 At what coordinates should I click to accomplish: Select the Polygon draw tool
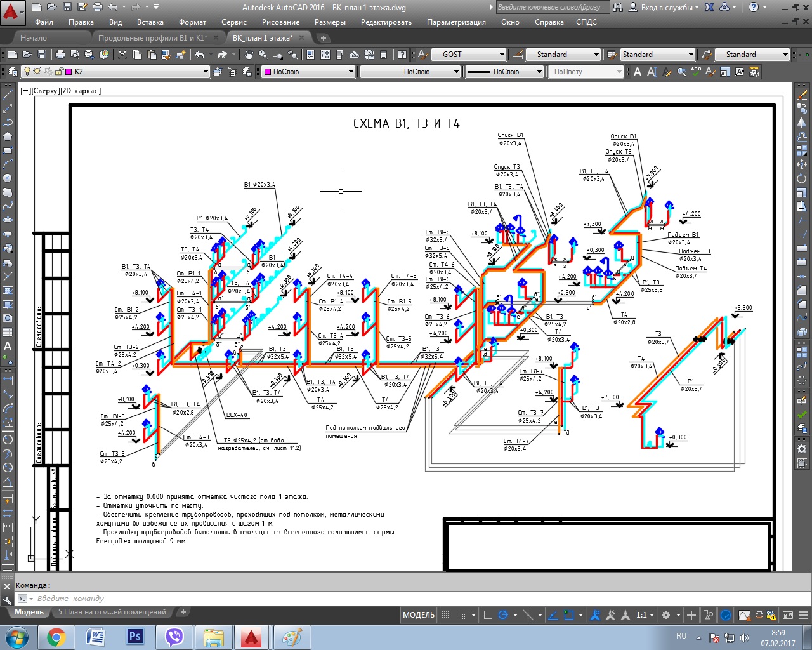tap(8, 136)
